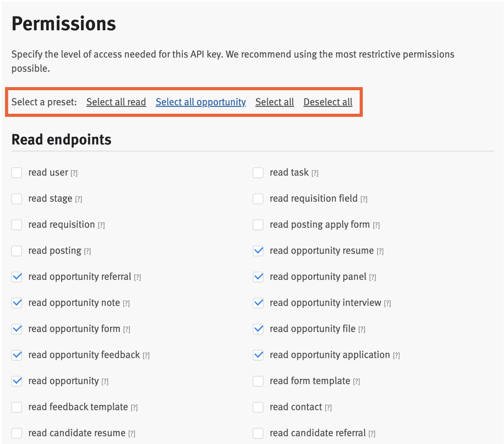The height and width of the screenshot is (444, 504).
Task: Click the Select all link
Action: click(x=275, y=102)
